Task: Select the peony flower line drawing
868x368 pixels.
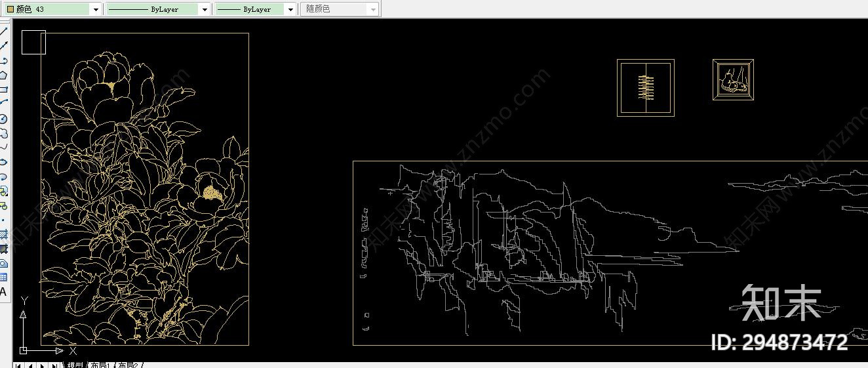Action: coord(145,189)
